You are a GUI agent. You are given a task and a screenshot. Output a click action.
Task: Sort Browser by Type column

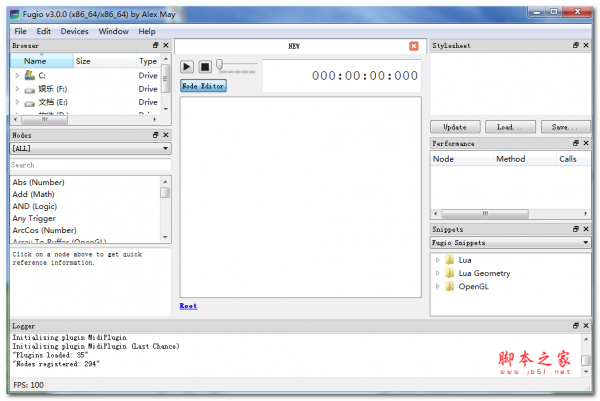(x=148, y=61)
